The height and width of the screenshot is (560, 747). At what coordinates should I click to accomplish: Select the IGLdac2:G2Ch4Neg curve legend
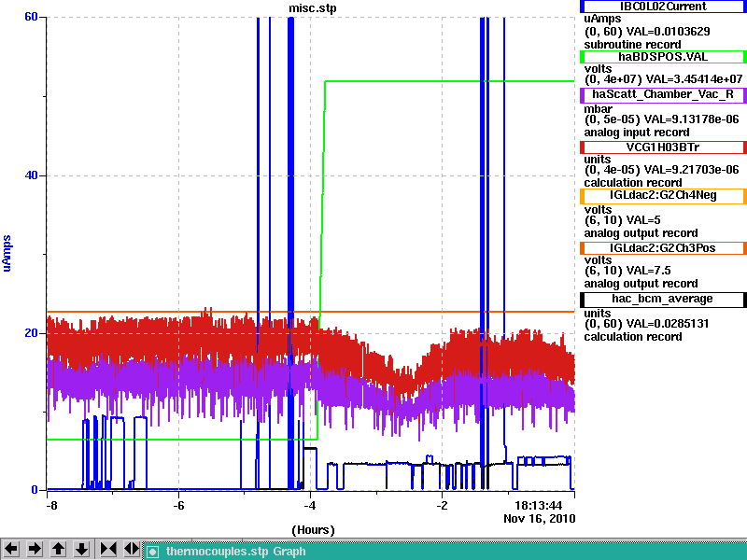663,196
